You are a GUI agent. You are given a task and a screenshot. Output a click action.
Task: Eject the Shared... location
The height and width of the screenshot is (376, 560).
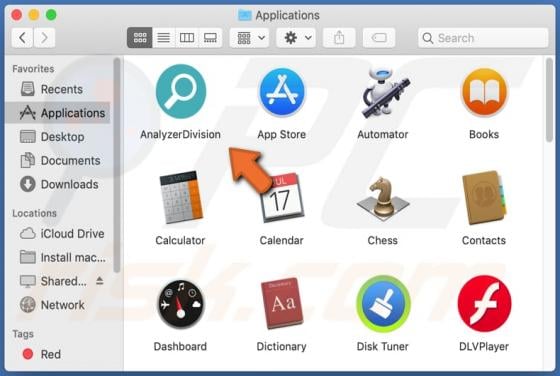[100, 281]
